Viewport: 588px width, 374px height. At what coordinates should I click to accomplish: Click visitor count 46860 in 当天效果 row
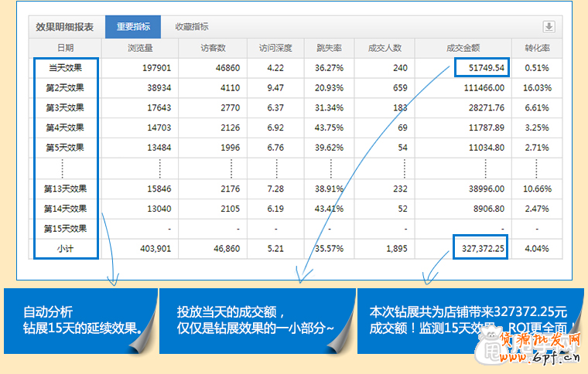coord(227,68)
